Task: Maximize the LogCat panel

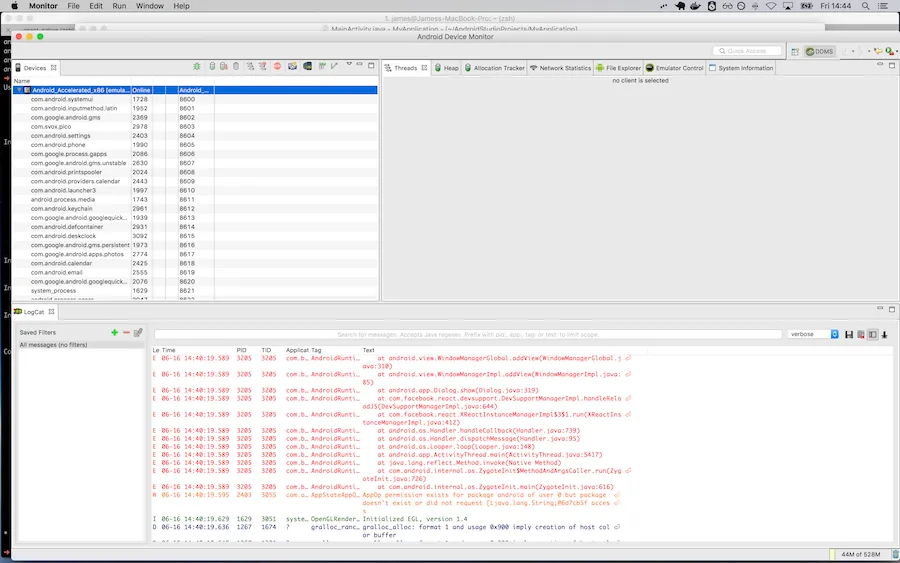Action: click(892, 309)
